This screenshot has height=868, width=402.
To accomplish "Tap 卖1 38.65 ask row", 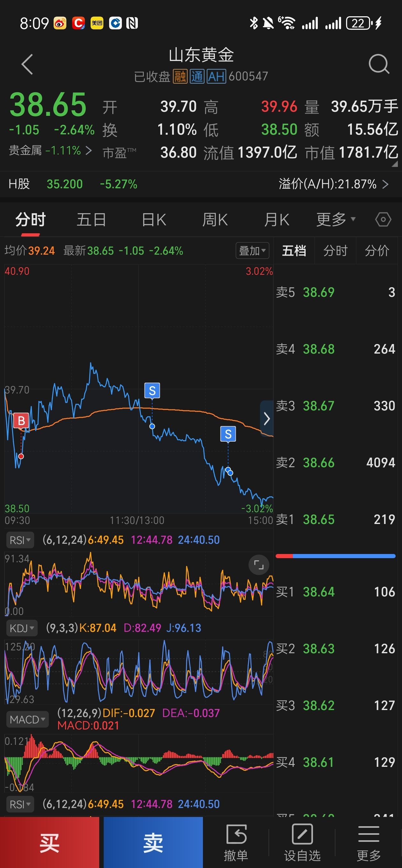I will pyautogui.click(x=336, y=520).
